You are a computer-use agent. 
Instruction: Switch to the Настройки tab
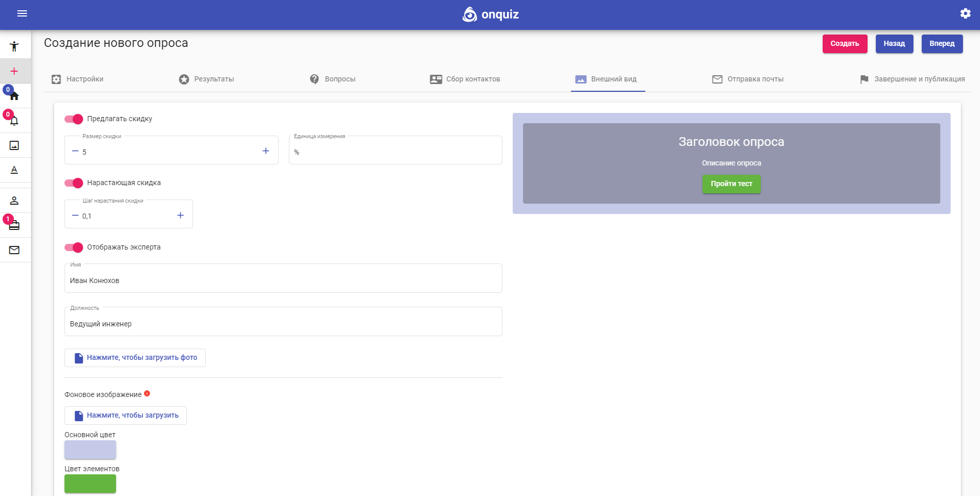coord(77,79)
